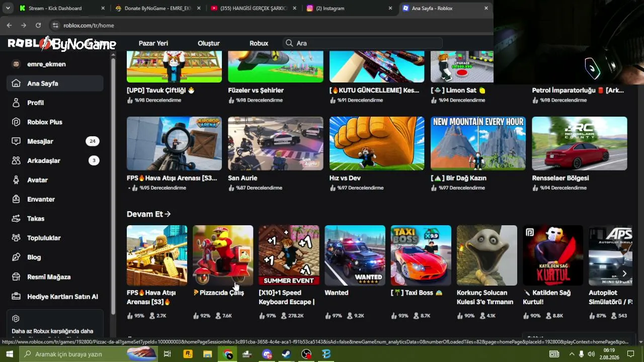Open Rensselaer Bölgesi game title

(x=560, y=178)
